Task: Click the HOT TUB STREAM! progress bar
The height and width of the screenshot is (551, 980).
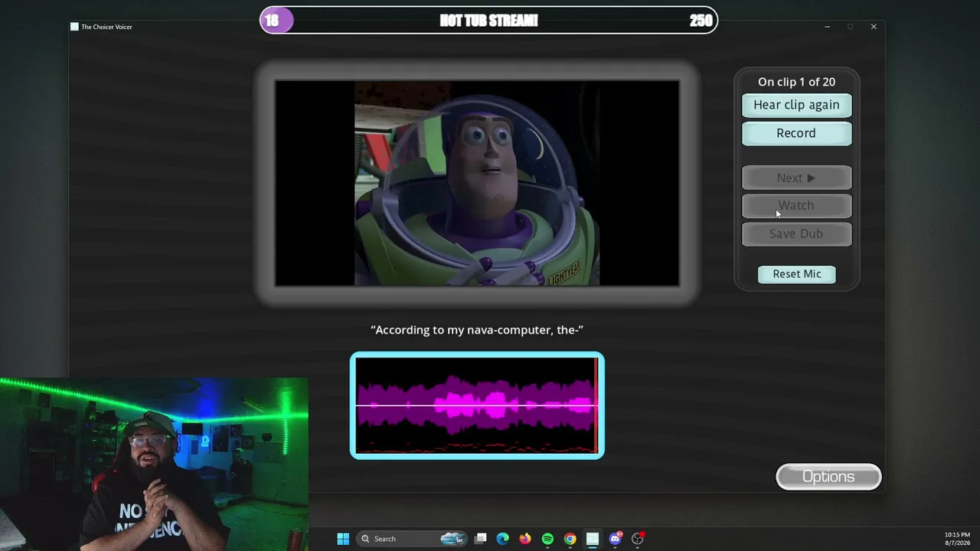Action: (x=488, y=21)
